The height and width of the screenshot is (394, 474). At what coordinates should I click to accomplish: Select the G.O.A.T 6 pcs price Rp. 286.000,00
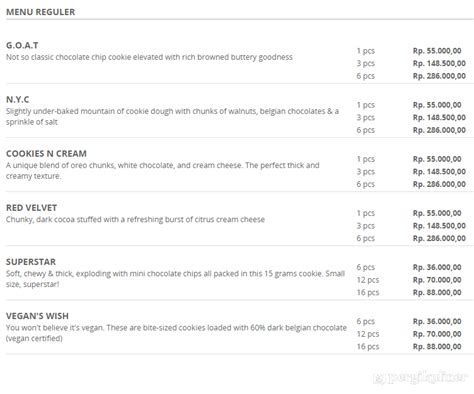coord(439,76)
